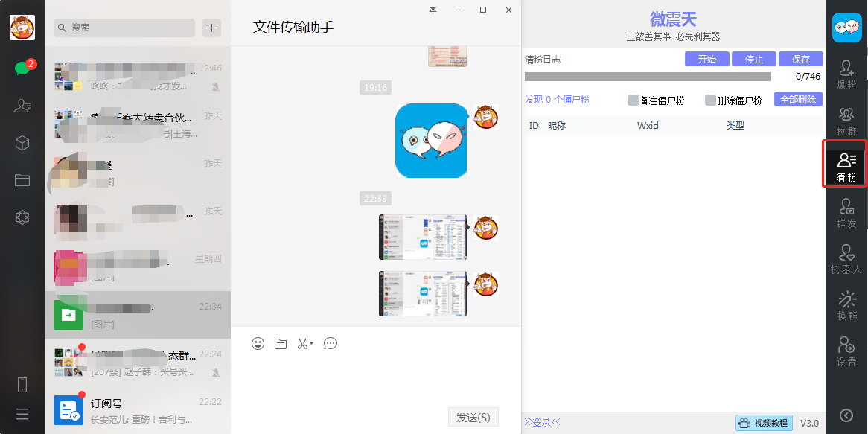Open the chat history bubble icon

tap(331, 344)
